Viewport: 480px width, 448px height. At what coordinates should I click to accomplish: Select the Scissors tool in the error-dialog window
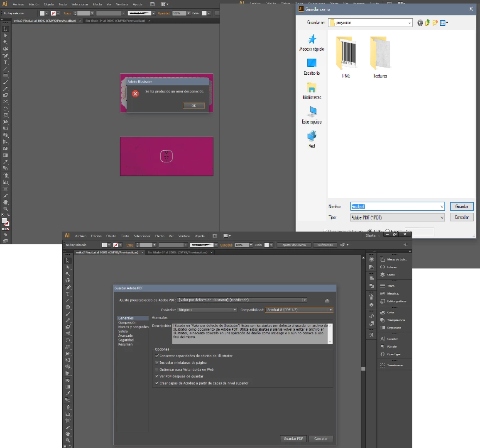coord(5,102)
